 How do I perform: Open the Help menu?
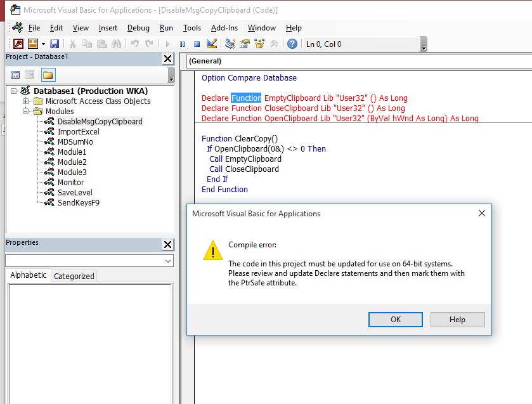294,28
